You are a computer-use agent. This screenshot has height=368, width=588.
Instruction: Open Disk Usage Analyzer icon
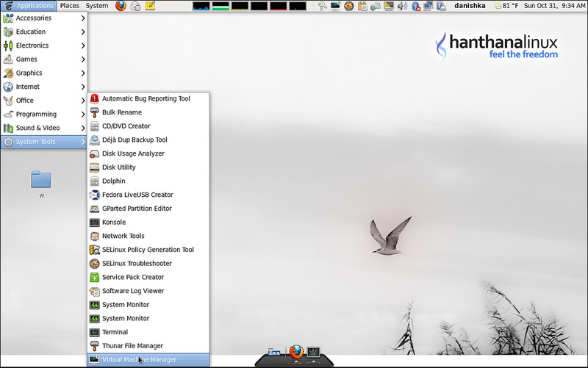pyautogui.click(x=95, y=154)
